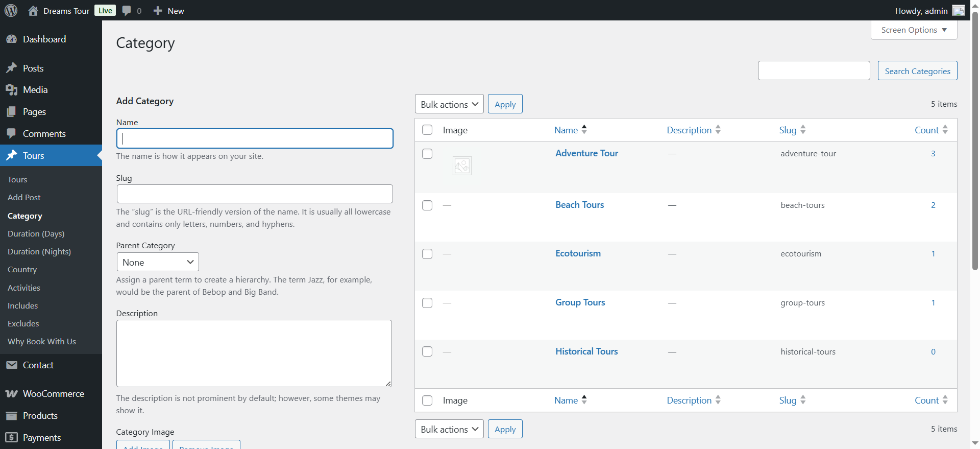Open the Dreams Tour home icon
This screenshot has width=980, height=449.
click(33, 11)
